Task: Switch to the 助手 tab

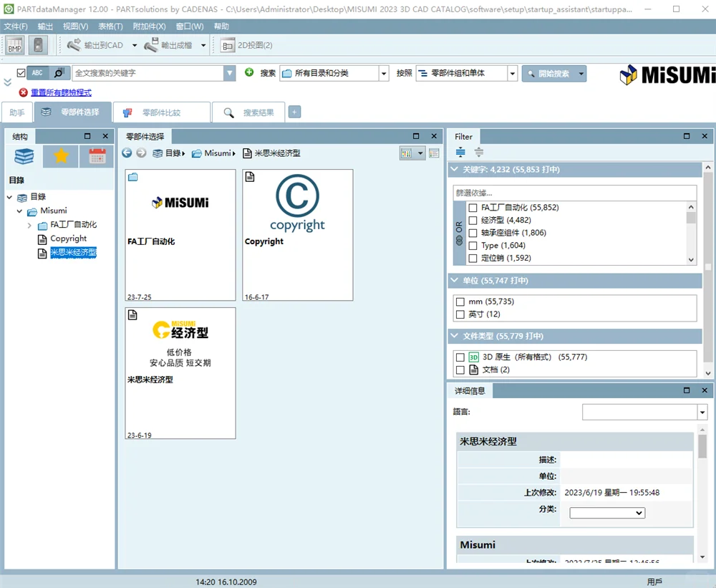Action: [x=17, y=112]
